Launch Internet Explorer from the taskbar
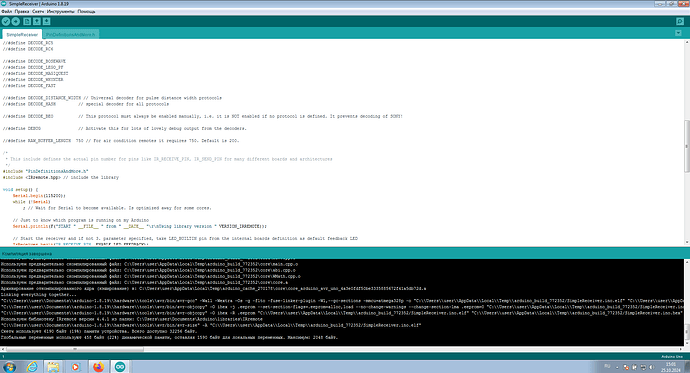690x373 pixels. point(32,367)
